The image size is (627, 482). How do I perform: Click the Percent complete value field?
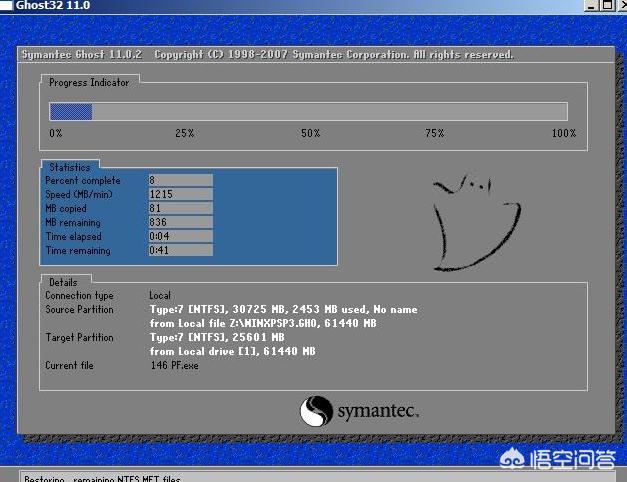tap(180, 180)
